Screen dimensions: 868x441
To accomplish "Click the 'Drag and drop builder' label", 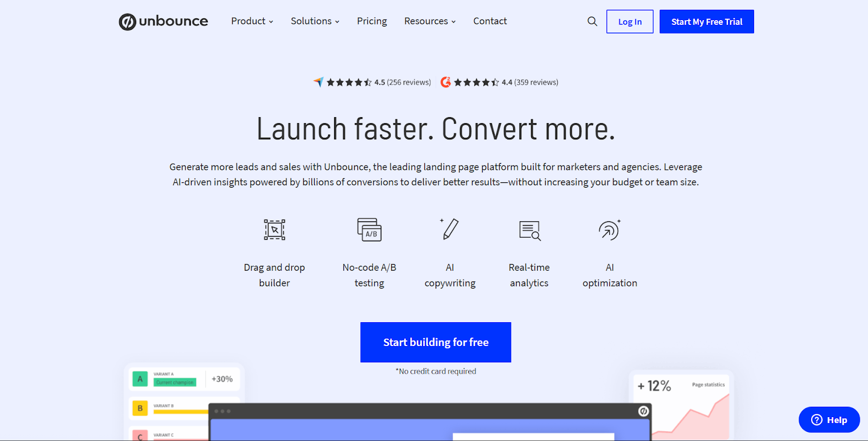I will coord(275,275).
